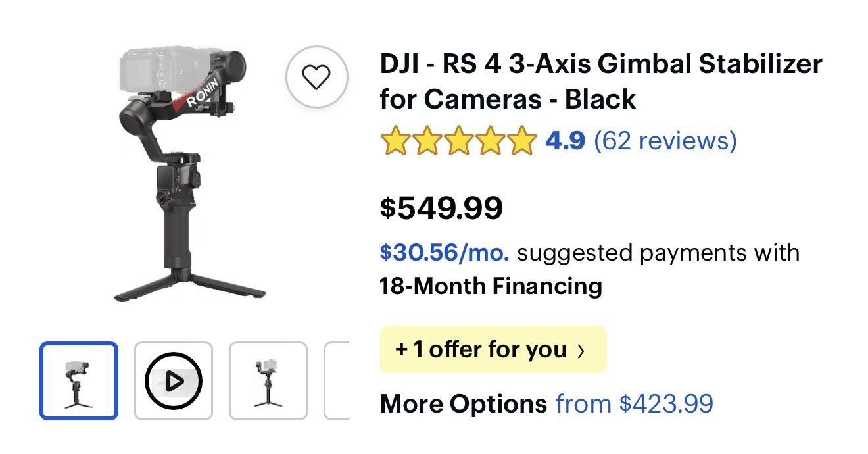Click the 4.9 rating score
The image size is (868, 454).
(566, 140)
